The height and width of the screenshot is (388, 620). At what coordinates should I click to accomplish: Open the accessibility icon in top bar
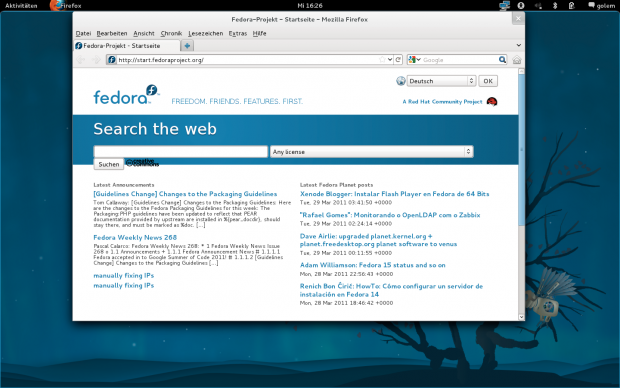[521, 5]
